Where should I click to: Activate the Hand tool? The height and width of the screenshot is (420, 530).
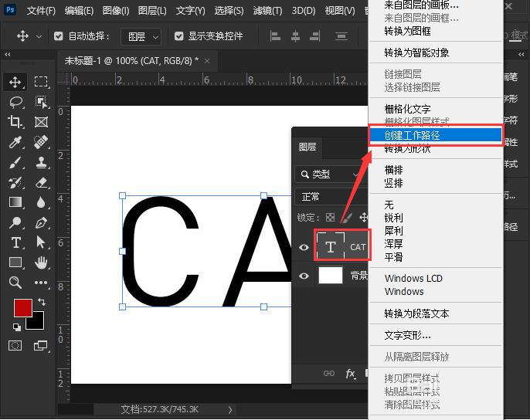[41, 262]
